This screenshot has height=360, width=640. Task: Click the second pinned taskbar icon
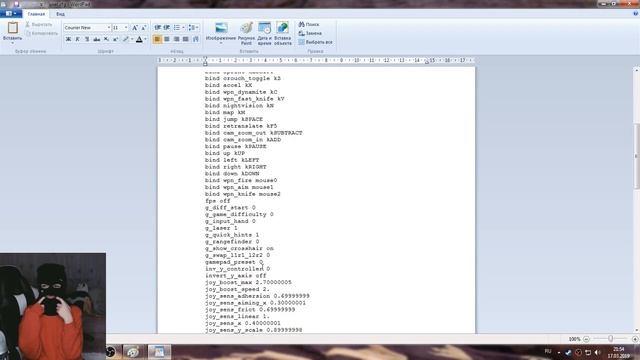133,352
